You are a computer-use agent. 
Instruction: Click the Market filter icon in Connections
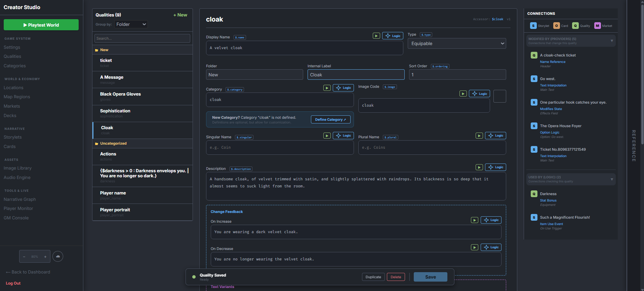tap(597, 26)
